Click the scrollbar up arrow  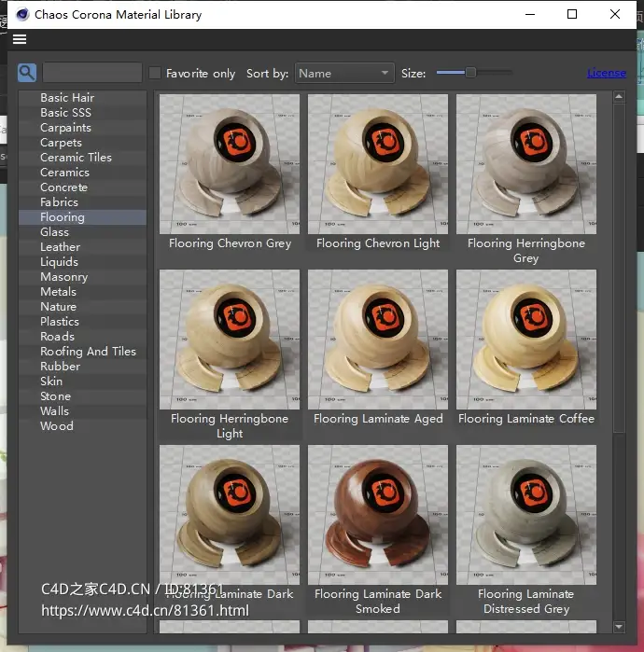click(x=619, y=96)
